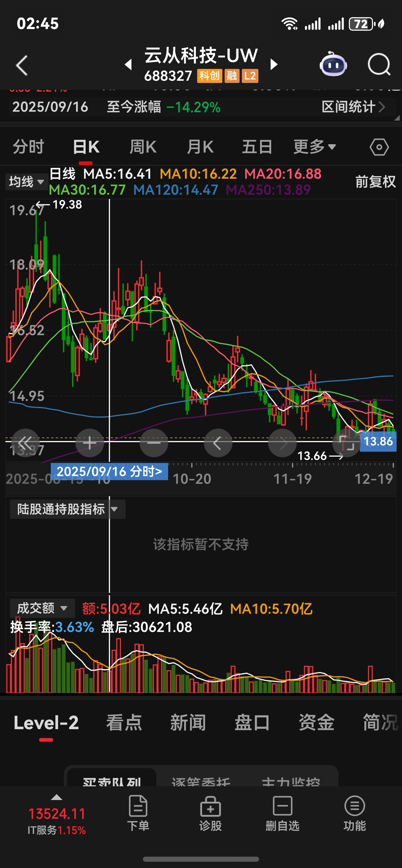Tap the 13.86 current price marker
Viewport: 402px width, 868px height.
[x=378, y=441]
